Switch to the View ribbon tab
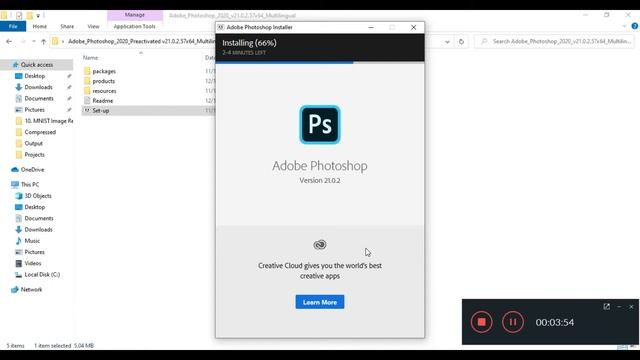This screenshot has height=360, width=640. point(93,26)
